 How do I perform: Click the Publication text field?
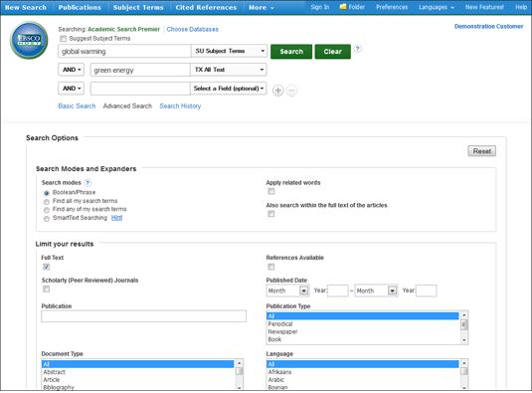coord(144,316)
